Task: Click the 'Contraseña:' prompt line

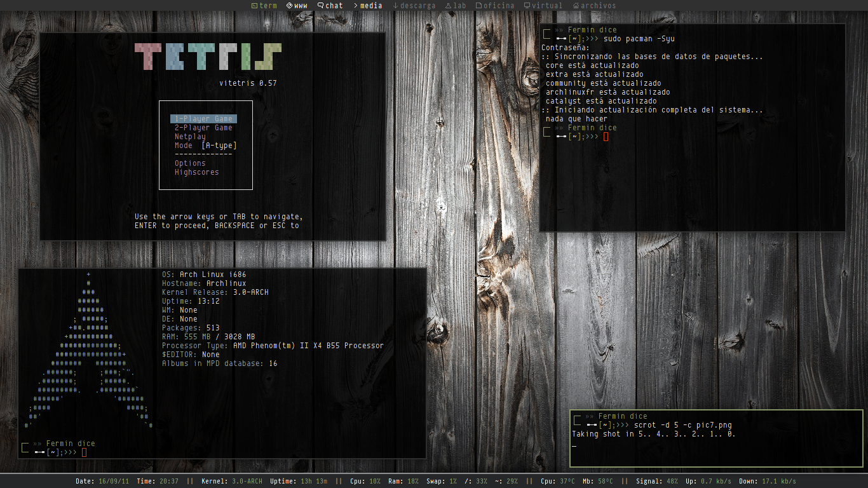Action: coord(566,48)
